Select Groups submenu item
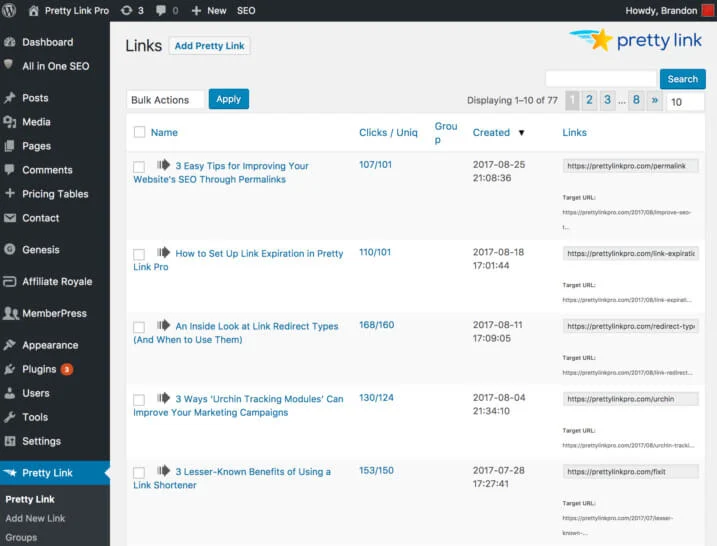The image size is (717, 546). [x=21, y=537]
